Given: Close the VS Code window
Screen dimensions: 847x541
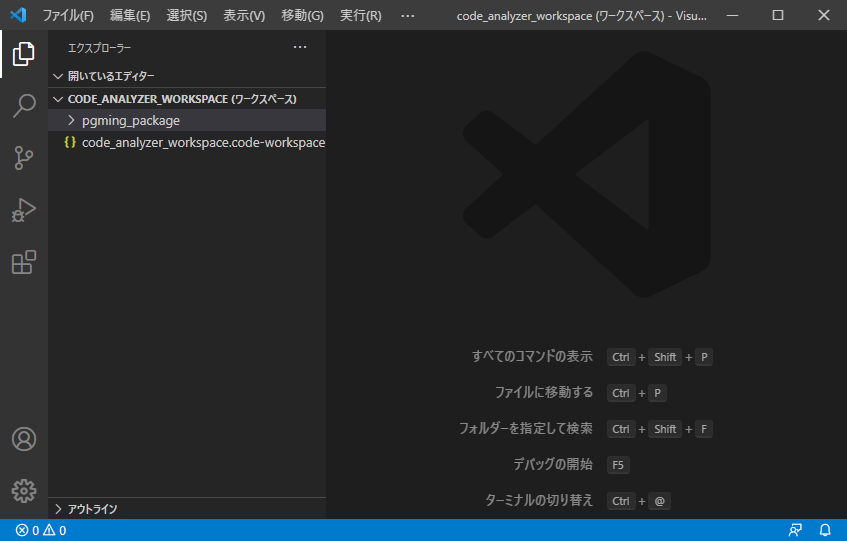Looking at the screenshot, I should pos(824,15).
